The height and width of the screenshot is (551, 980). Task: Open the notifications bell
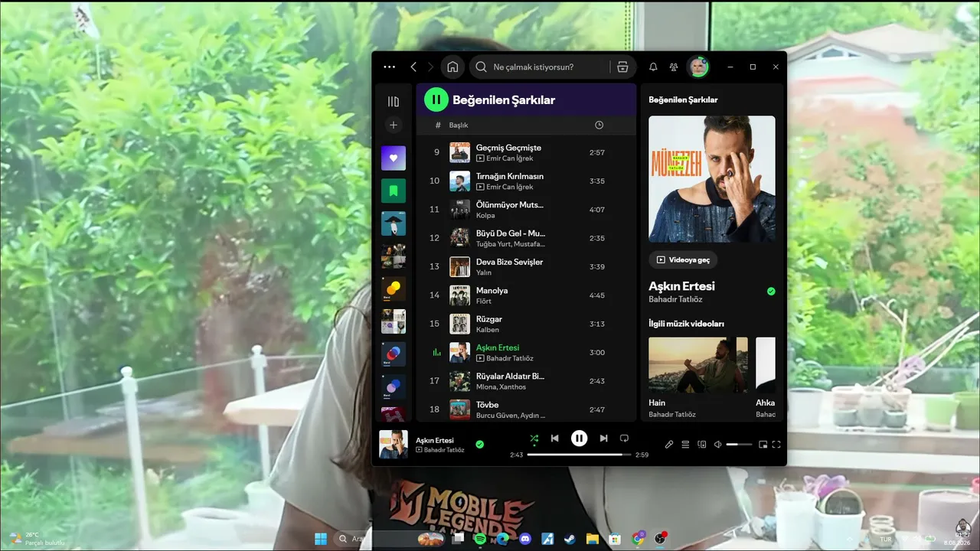[x=653, y=67]
